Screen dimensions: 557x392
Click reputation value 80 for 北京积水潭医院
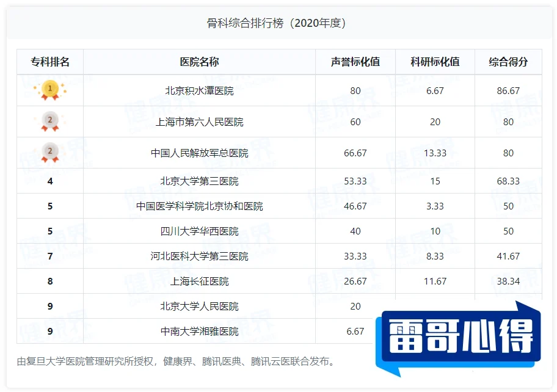[355, 91]
